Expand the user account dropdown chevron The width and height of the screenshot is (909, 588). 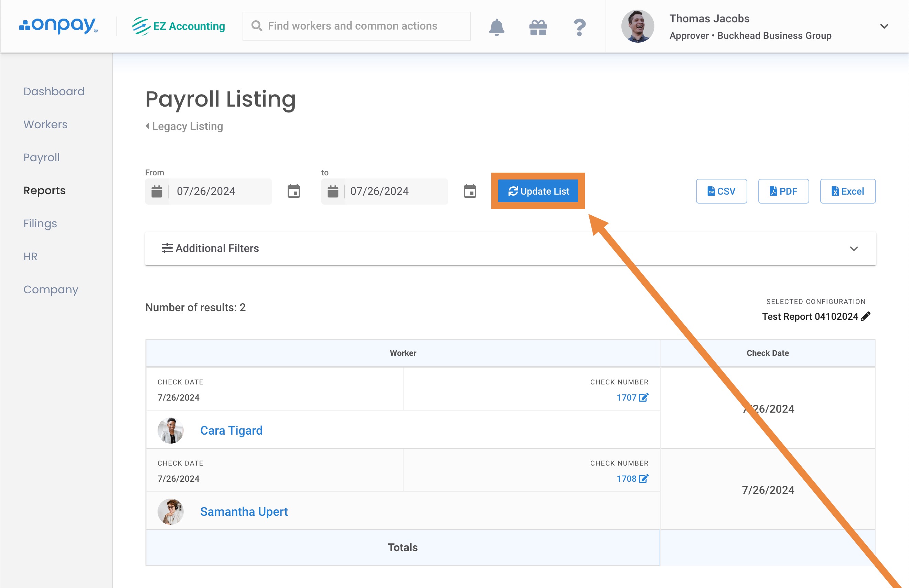click(x=884, y=26)
